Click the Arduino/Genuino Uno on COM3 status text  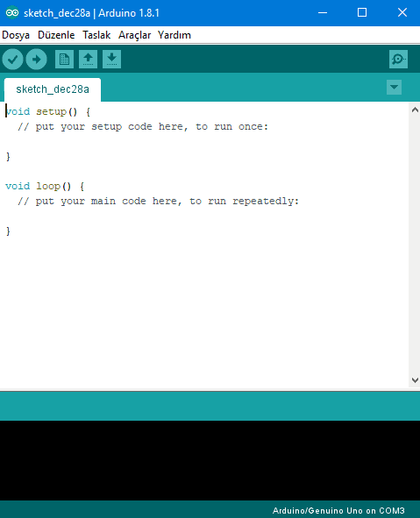pyautogui.click(x=338, y=511)
